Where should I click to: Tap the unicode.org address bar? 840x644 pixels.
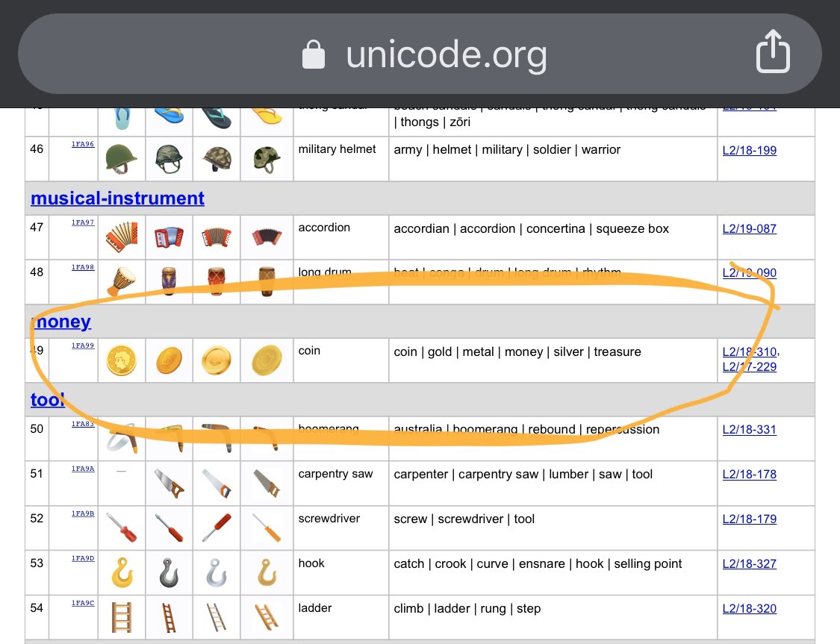(420, 54)
